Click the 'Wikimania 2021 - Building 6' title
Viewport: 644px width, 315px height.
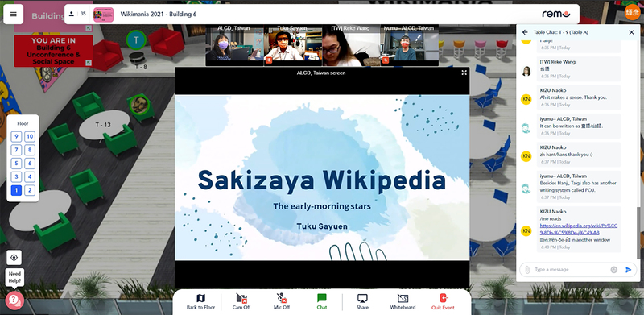pos(159,14)
